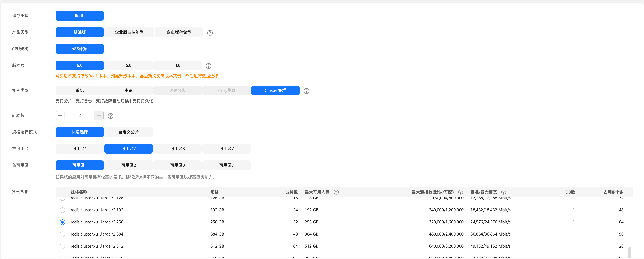Select version 6.0
Screen dimensions: 644x259
coord(79,65)
